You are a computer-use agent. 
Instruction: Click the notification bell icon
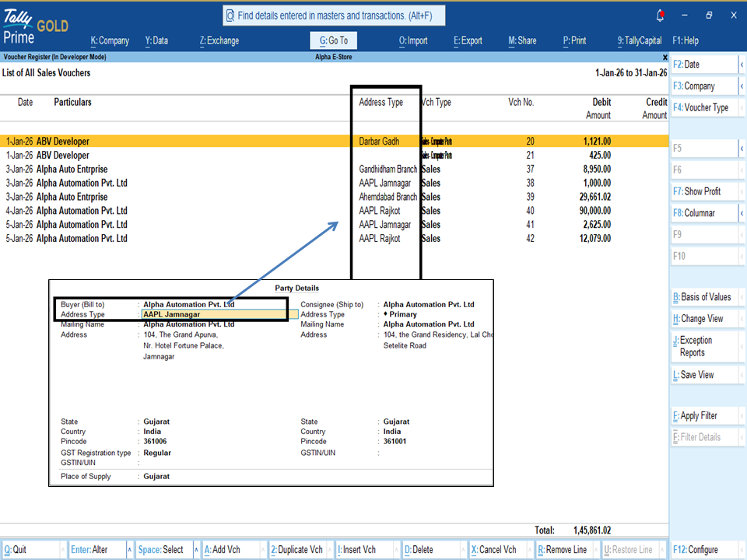tap(661, 16)
